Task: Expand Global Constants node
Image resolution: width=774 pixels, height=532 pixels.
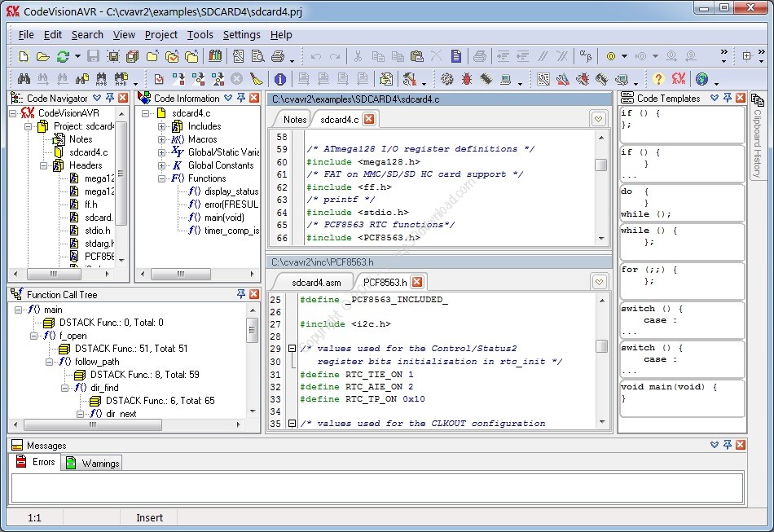Action: [x=161, y=166]
